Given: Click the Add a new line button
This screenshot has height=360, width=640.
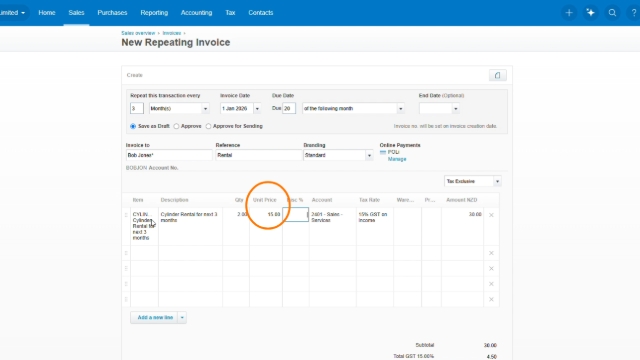Looking at the screenshot, I should [x=155, y=318].
